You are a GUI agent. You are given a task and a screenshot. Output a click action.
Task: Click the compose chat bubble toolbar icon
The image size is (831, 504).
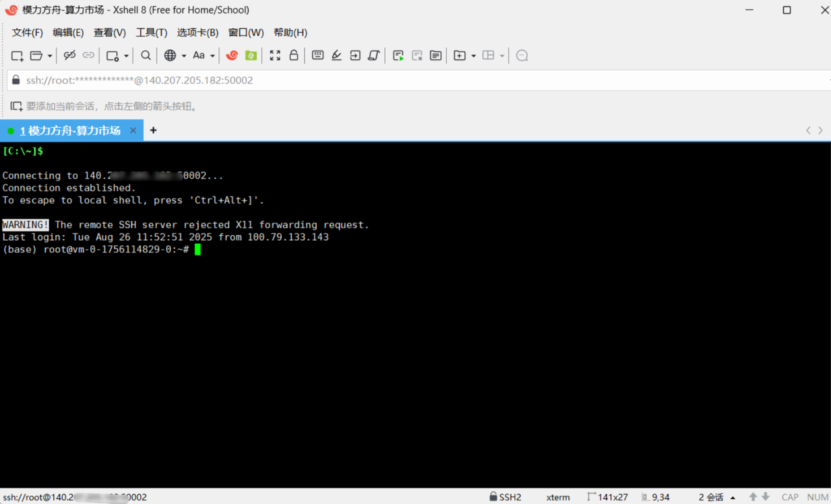(522, 56)
